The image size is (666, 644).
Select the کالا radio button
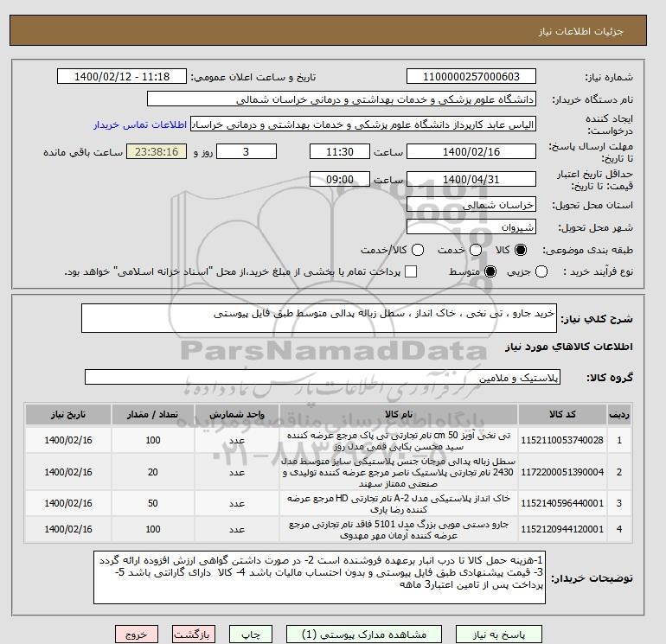pos(521,250)
